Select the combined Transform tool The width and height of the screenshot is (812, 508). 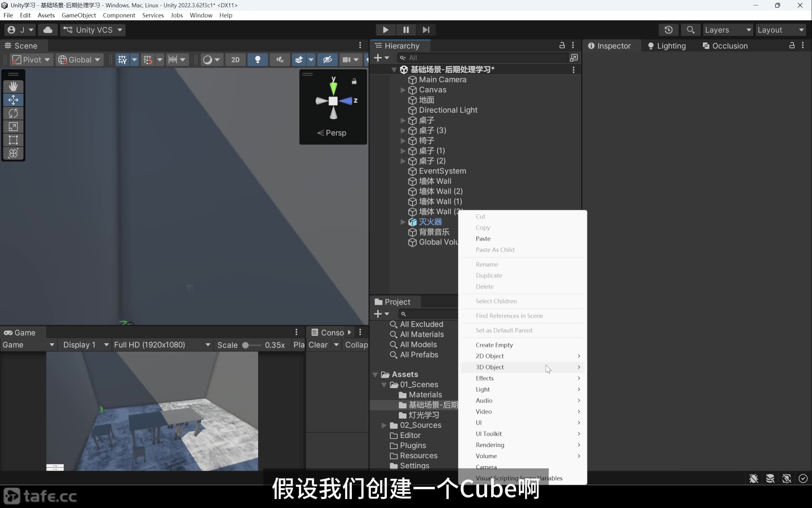[x=13, y=153]
